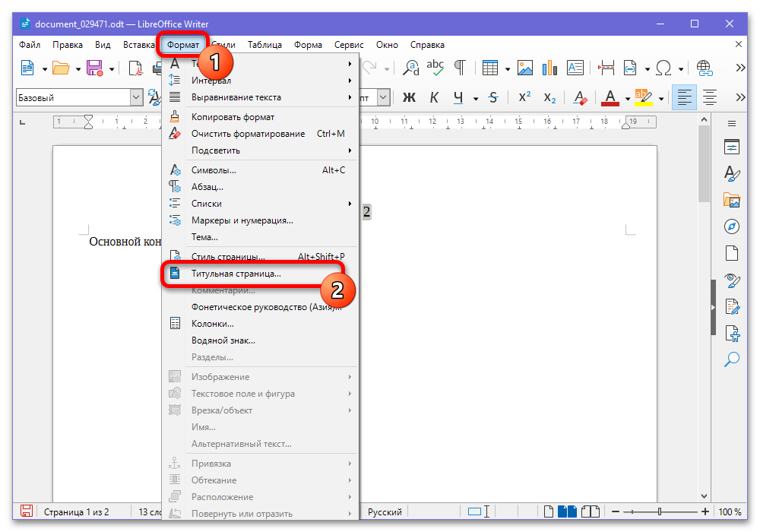Toggle Bold (Ж) formatting
The height and width of the screenshot is (532, 760).
409,97
